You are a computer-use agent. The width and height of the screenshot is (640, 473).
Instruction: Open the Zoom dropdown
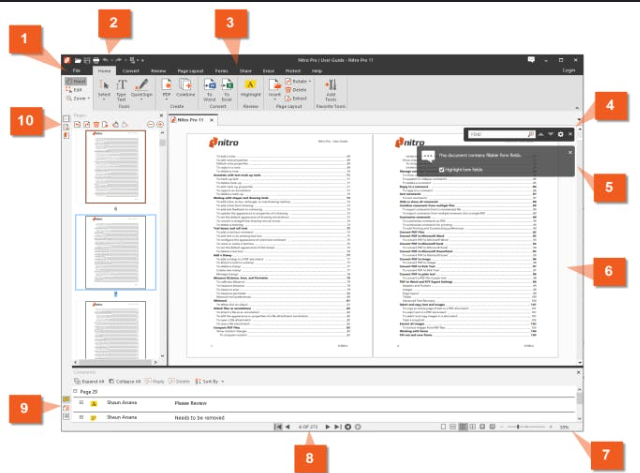[80, 99]
